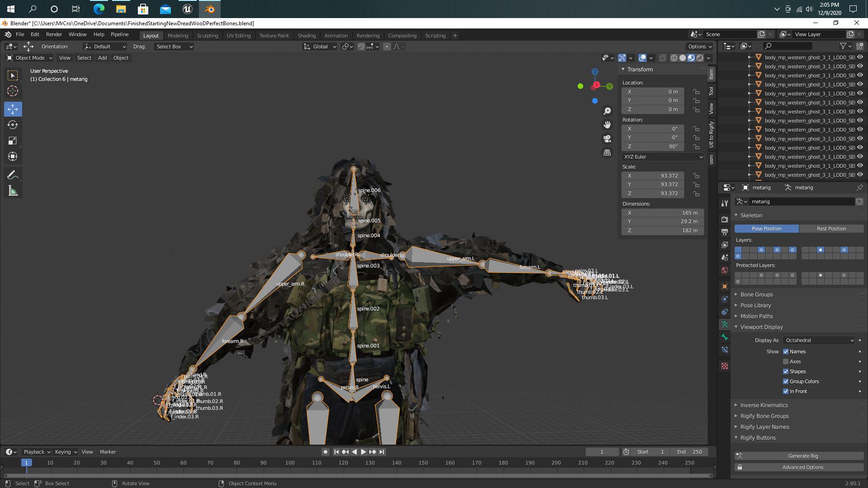Viewport: 868px width, 488px height.
Task: Click the Animation tab in top menu
Action: coord(336,35)
